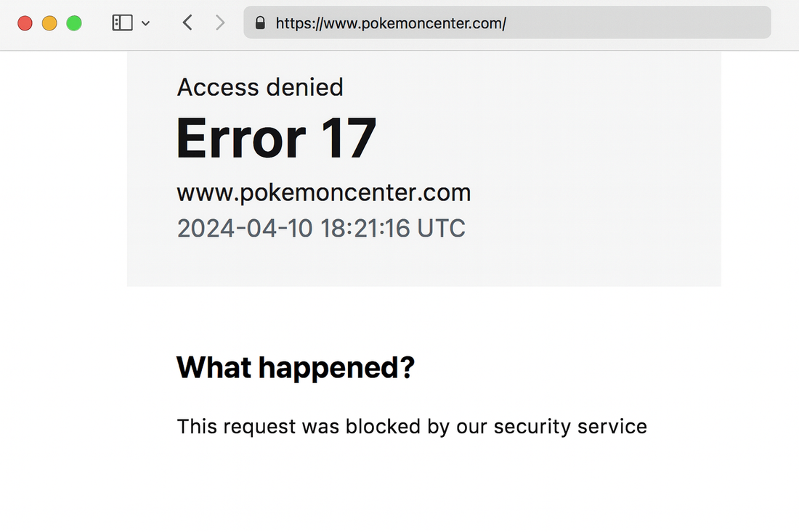Go back to the previous page
This screenshot has height=532, width=799.
click(x=187, y=23)
